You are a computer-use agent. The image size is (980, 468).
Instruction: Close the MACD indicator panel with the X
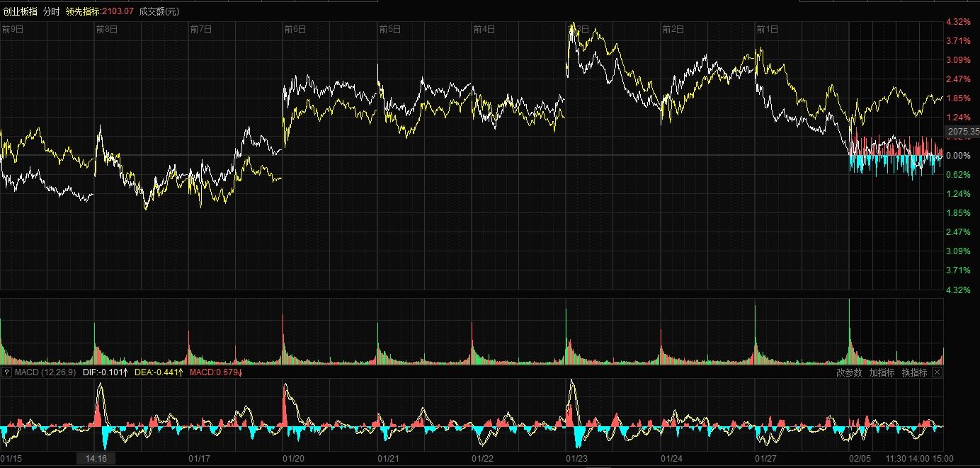[938, 372]
